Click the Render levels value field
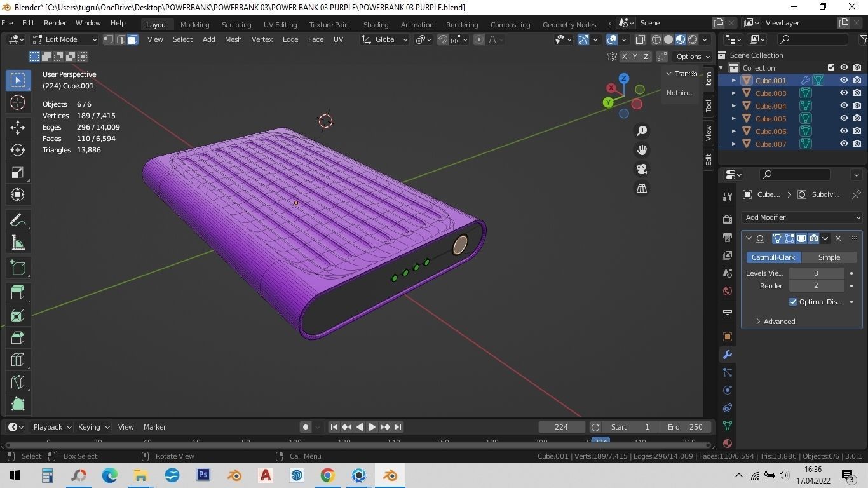The width and height of the screenshot is (868, 488). pyautogui.click(x=817, y=286)
